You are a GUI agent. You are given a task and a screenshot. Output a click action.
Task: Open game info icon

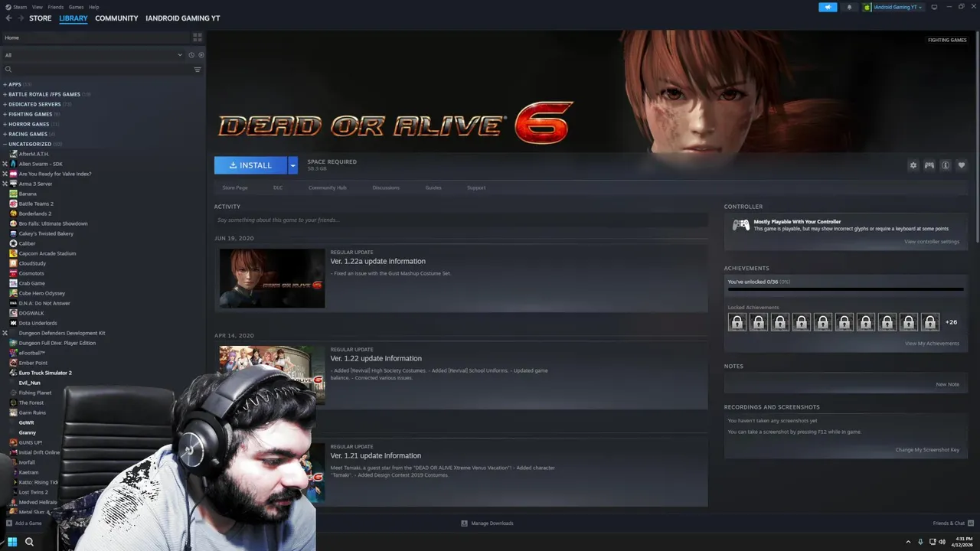click(946, 165)
